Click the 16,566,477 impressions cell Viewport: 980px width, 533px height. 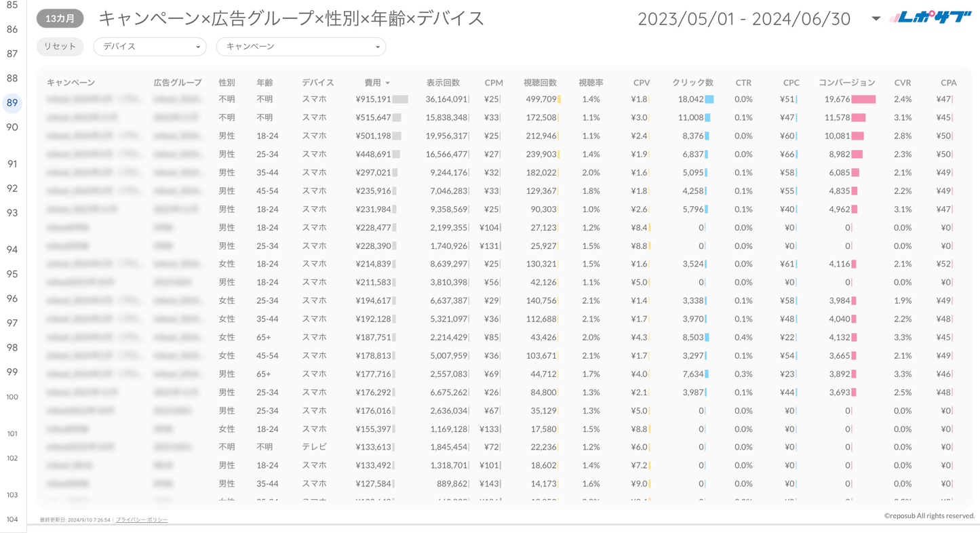pyautogui.click(x=447, y=155)
